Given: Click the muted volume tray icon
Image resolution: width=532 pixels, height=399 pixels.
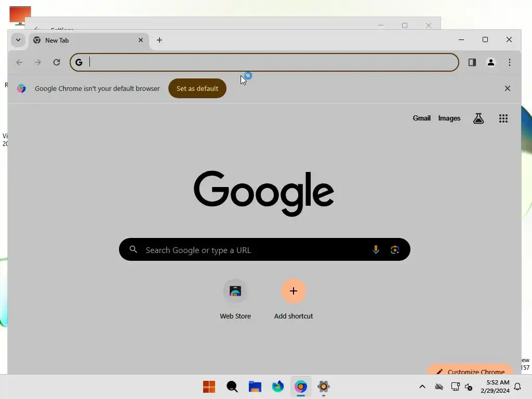Looking at the screenshot, I should click(469, 387).
